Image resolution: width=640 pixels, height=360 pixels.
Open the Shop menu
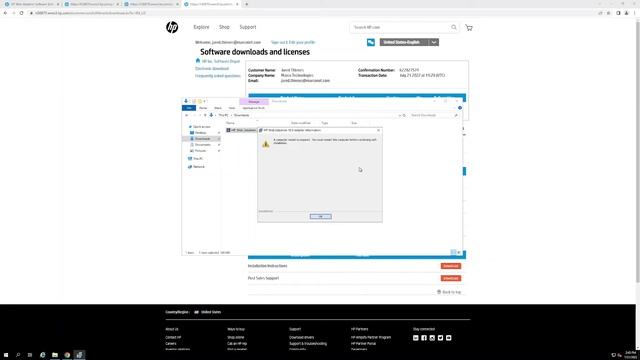tap(224, 27)
